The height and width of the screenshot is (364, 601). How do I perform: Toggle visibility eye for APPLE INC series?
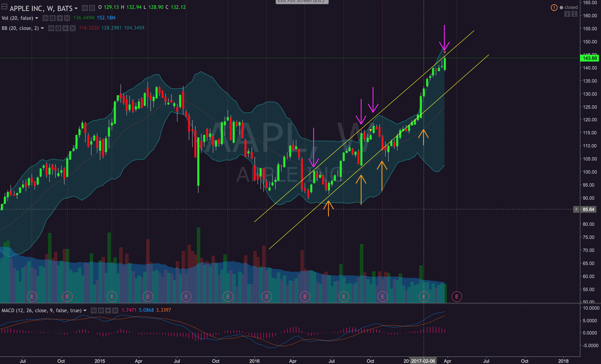(85, 8)
